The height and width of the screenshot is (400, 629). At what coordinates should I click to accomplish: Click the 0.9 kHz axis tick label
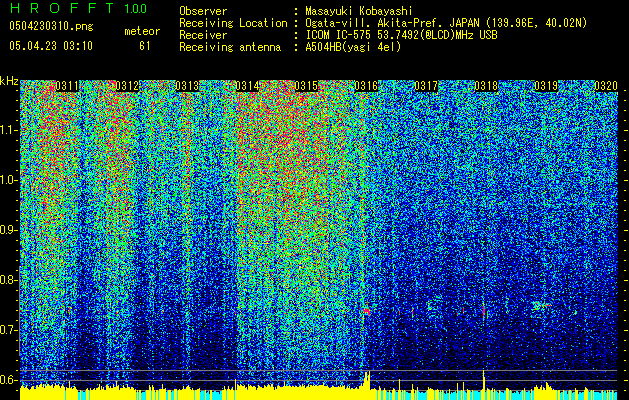(x=9, y=230)
